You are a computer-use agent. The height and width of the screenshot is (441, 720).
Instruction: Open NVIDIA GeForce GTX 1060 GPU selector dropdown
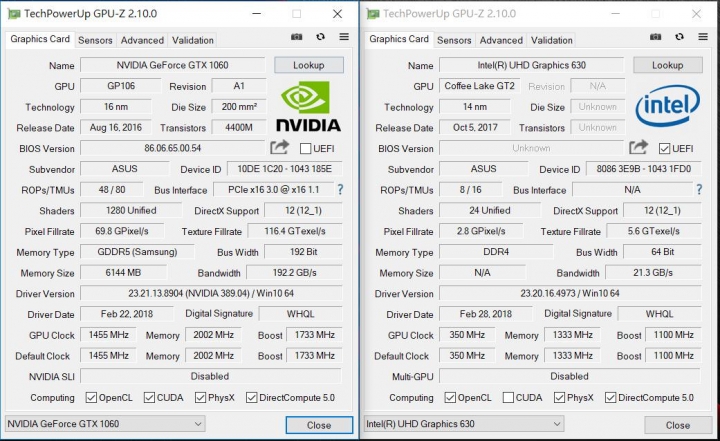click(105, 424)
